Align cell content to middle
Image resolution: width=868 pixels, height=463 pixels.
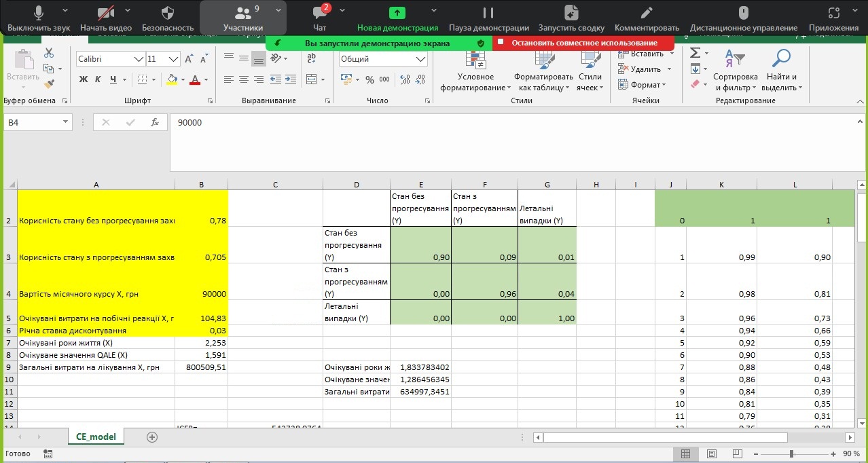coord(244,58)
